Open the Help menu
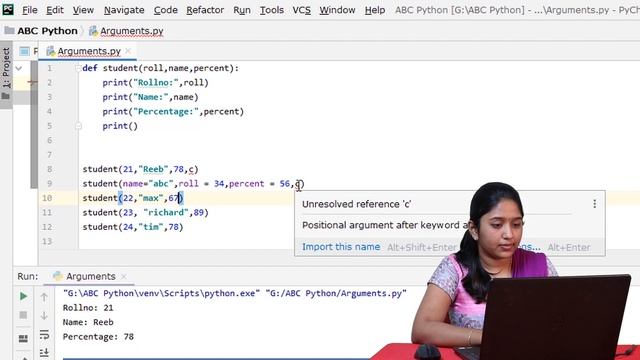The image size is (640, 360). [375, 10]
